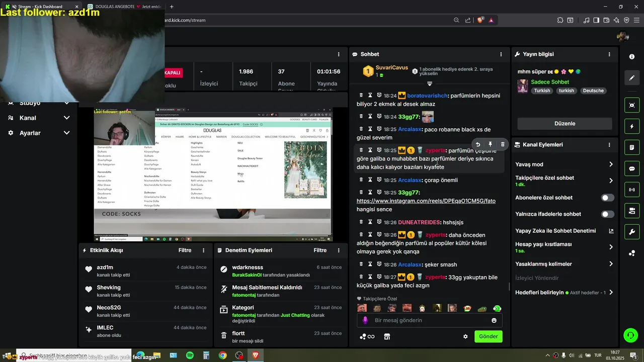The width and height of the screenshot is (644, 362).
Task: Open the profile avatar at top right
Action: tap(623, 36)
